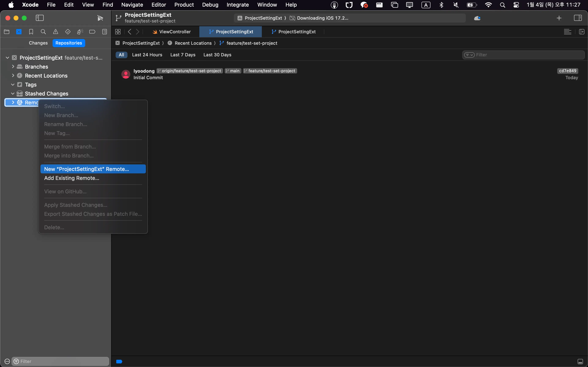Viewport: 588px width, 367px height.
Task: Expand the Remotes section in sidebar
Action: click(13, 102)
